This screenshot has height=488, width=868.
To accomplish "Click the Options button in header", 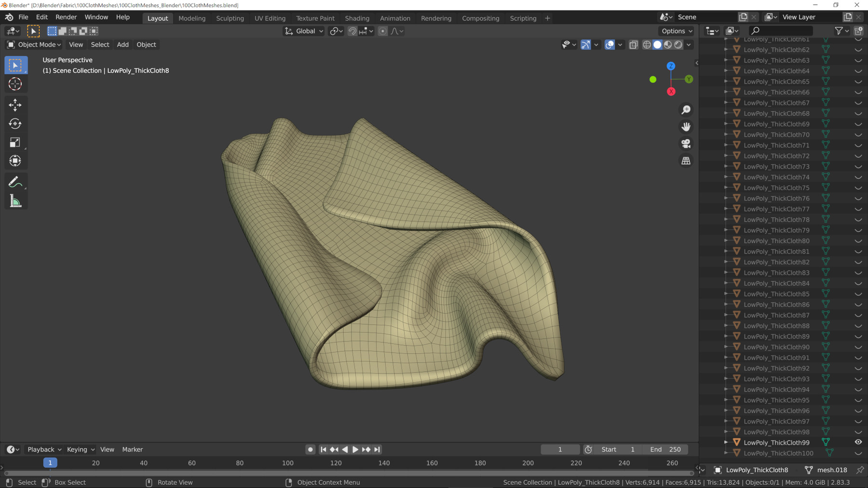I will [677, 31].
